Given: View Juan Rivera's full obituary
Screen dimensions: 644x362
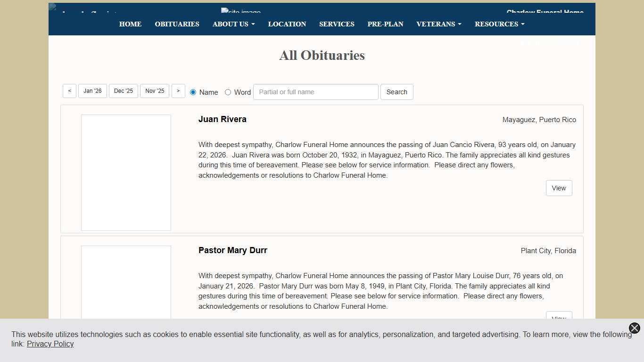Looking at the screenshot, I should click(559, 188).
